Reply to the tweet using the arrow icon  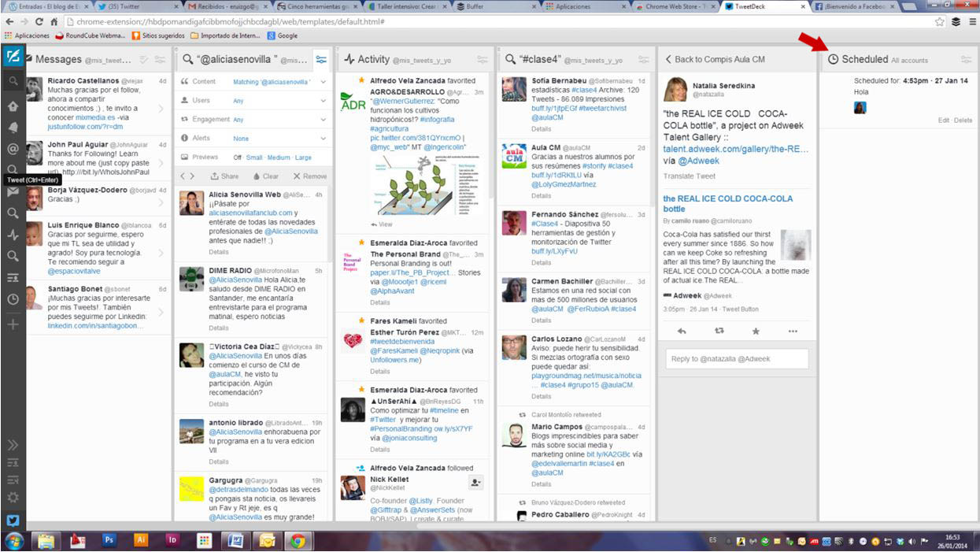[682, 332]
